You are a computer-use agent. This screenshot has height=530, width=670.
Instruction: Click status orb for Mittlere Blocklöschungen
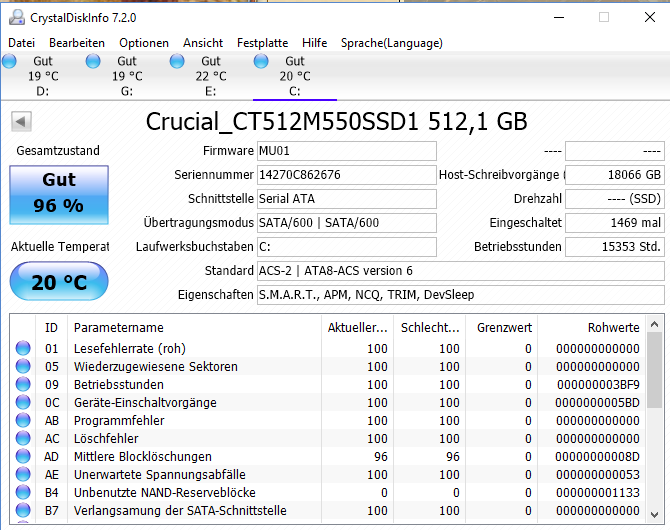coord(23,456)
